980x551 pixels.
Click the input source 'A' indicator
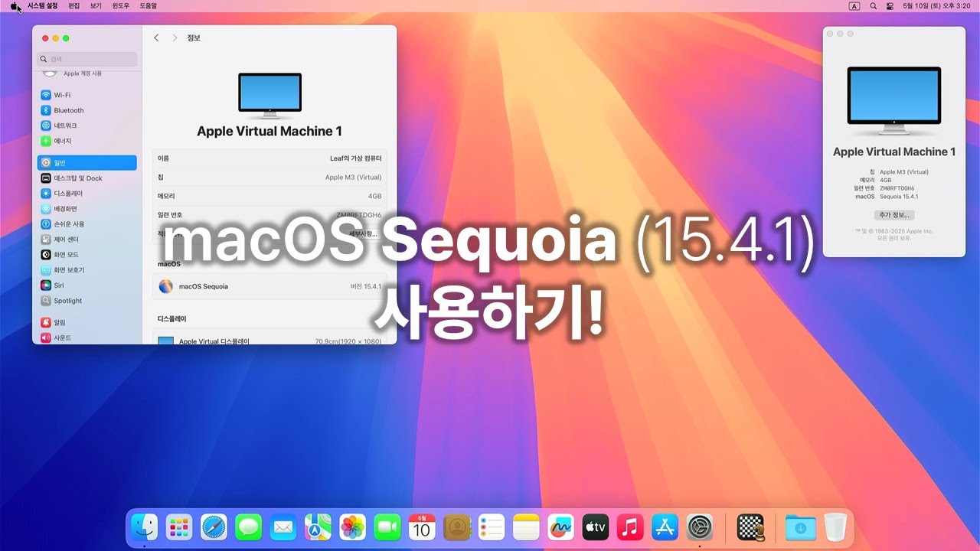pos(854,5)
